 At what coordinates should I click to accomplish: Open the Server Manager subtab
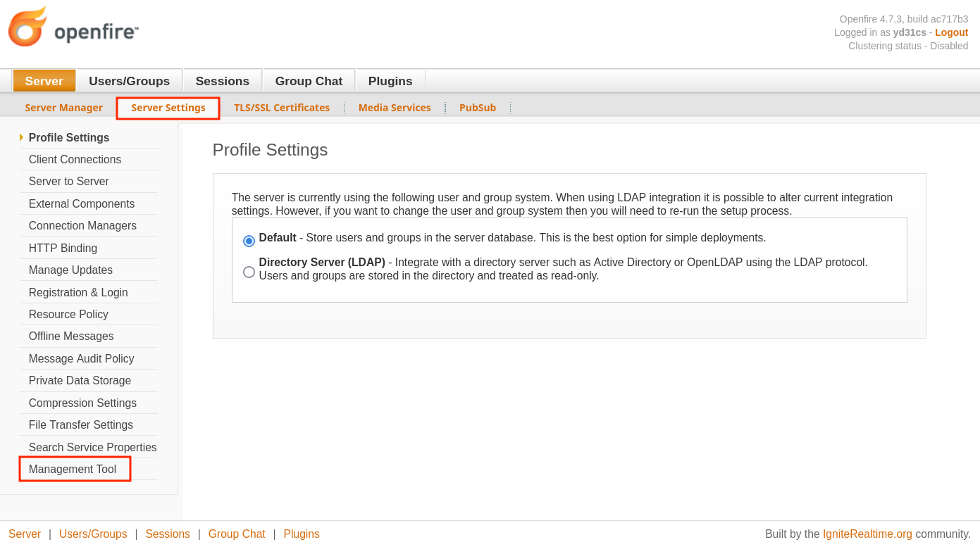(63, 108)
